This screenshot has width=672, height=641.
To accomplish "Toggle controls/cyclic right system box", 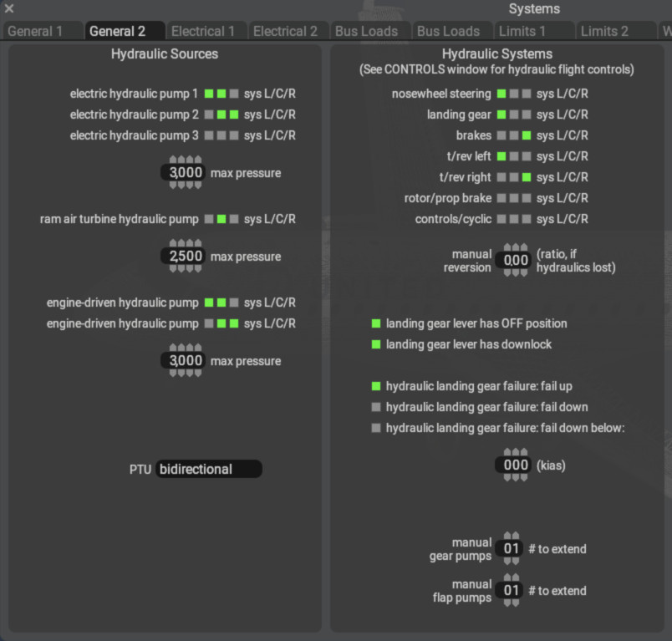I will tap(526, 219).
